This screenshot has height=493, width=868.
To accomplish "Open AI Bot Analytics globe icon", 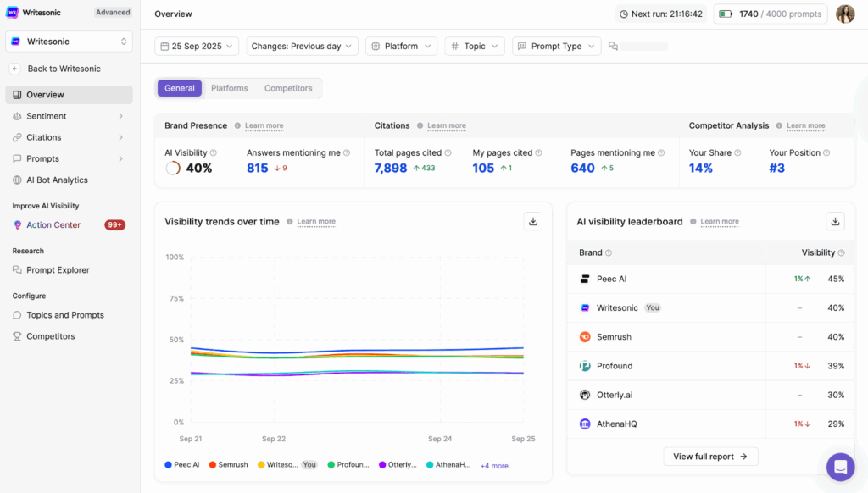I will (18, 180).
